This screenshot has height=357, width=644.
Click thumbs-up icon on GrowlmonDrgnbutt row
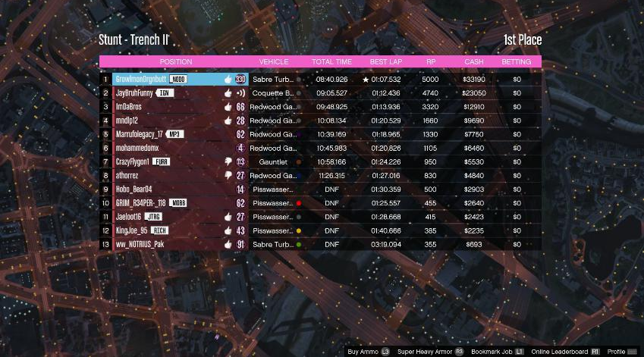[x=228, y=79]
